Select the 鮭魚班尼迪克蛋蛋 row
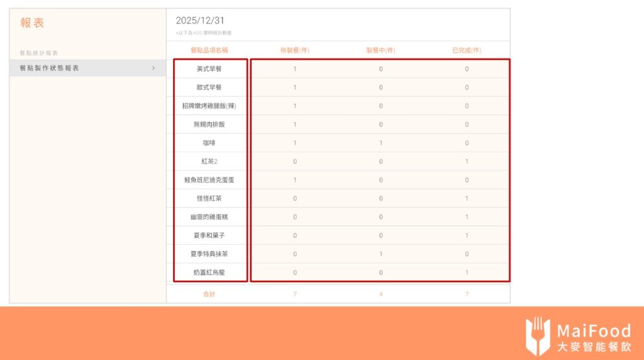The height and width of the screenshot is (360, 644). pos(209,180)
